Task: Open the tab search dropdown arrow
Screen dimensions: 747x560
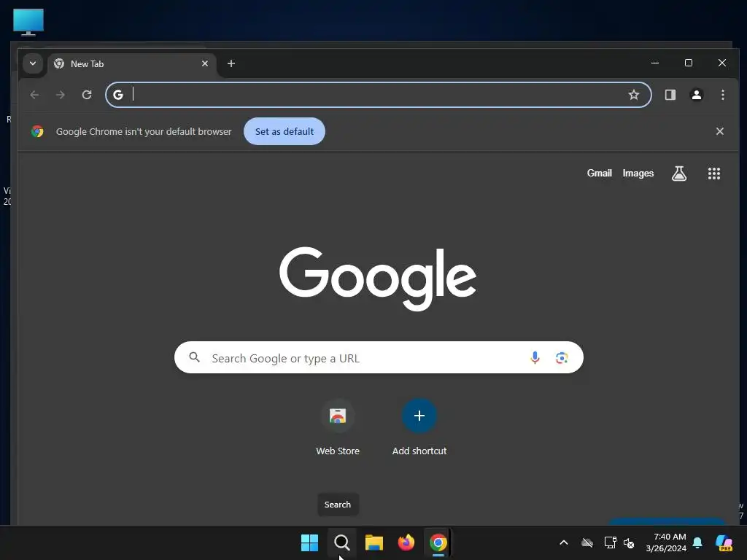Action: (33, 63)
